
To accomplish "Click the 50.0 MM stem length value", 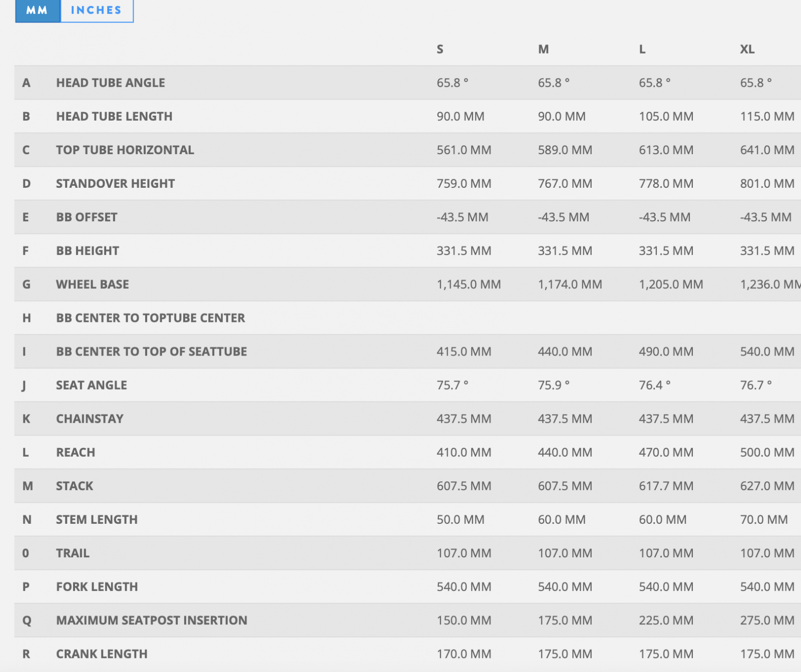I will coord(461,519).
